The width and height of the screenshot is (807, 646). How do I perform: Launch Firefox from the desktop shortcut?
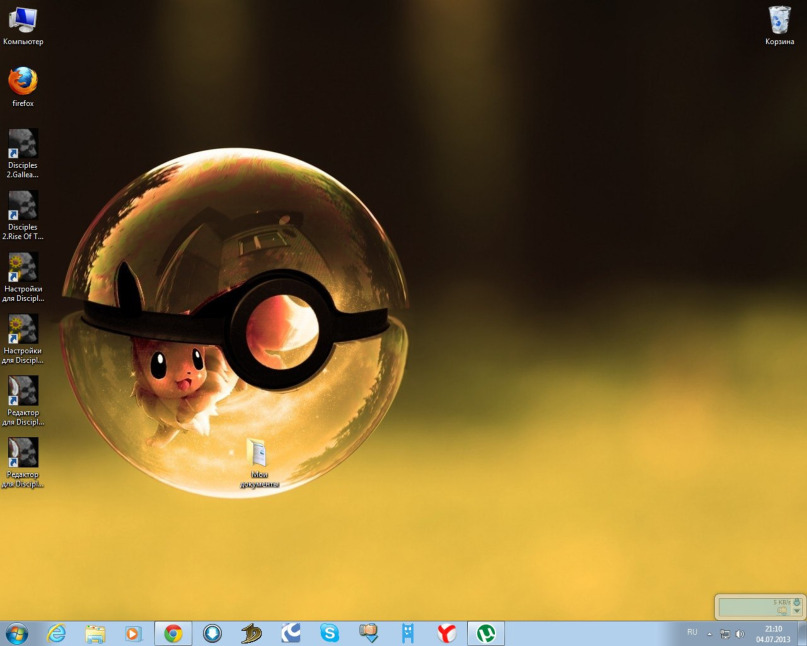point(23,82)
